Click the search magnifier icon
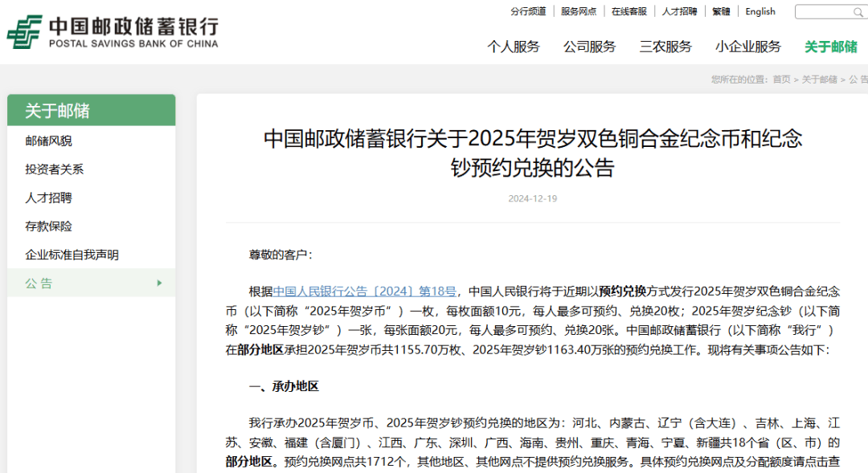Screen dimensions: 868x473 [858, 12]
